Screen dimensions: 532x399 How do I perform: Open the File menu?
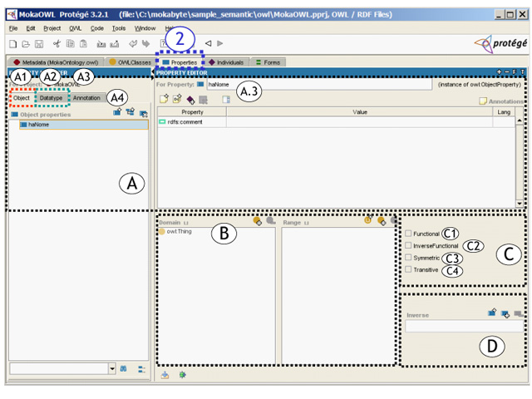point(13,28)
